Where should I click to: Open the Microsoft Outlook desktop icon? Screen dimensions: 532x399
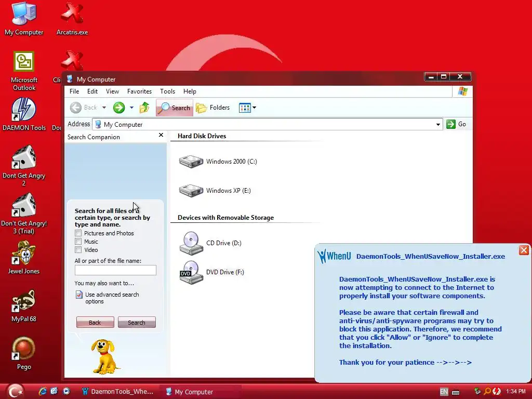point(24,71)
